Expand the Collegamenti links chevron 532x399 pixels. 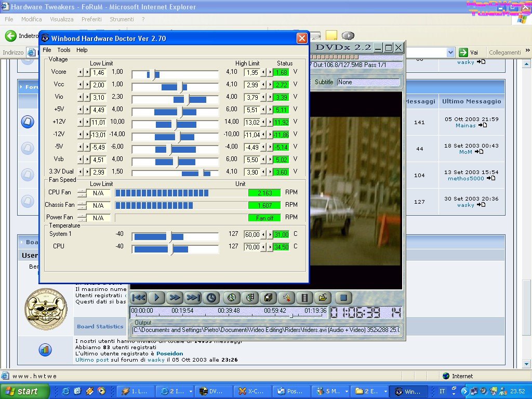click(528, 50)
